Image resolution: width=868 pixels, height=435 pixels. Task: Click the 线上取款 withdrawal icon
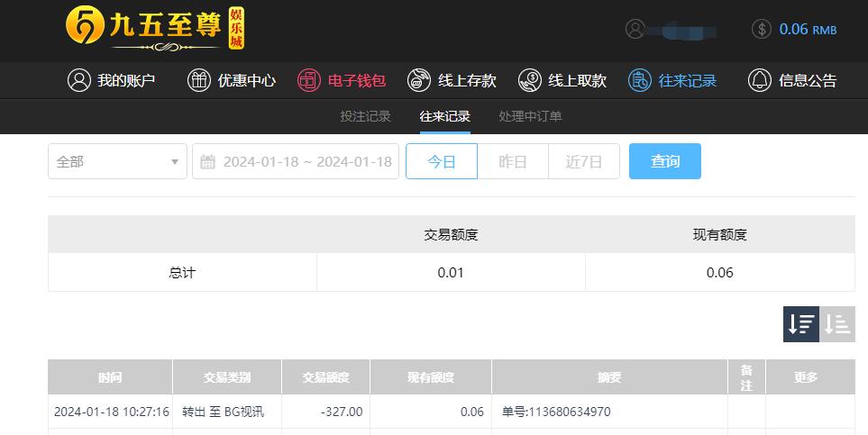coord(530,80)
